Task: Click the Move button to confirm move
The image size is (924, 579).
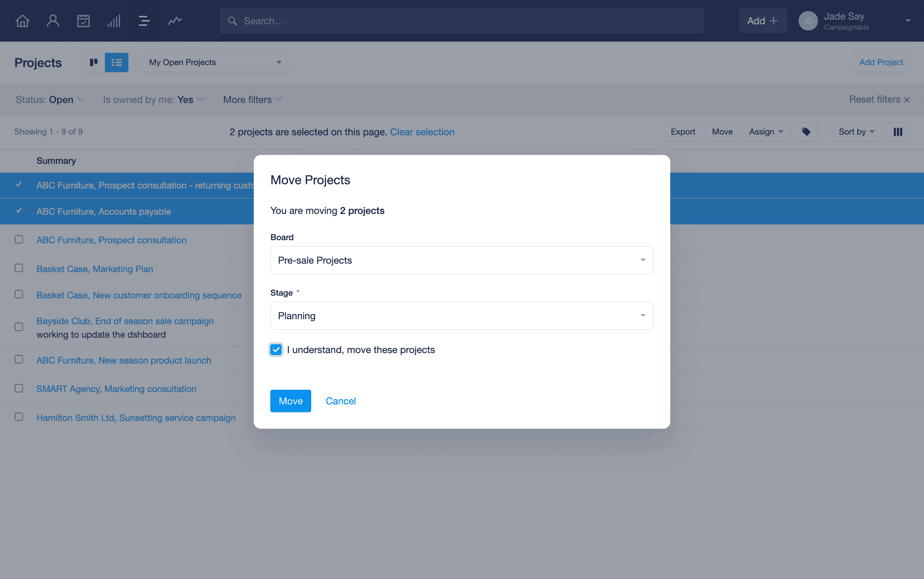Action: (x=291, y=401)
